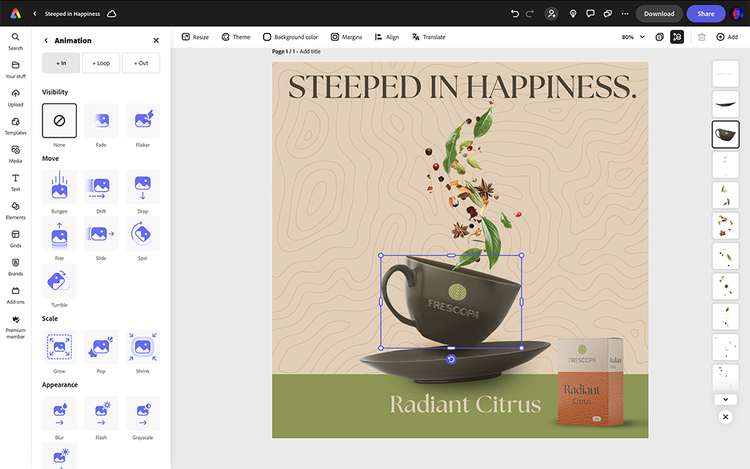Click the Undo arrow in top bar

tap(515, 14)
